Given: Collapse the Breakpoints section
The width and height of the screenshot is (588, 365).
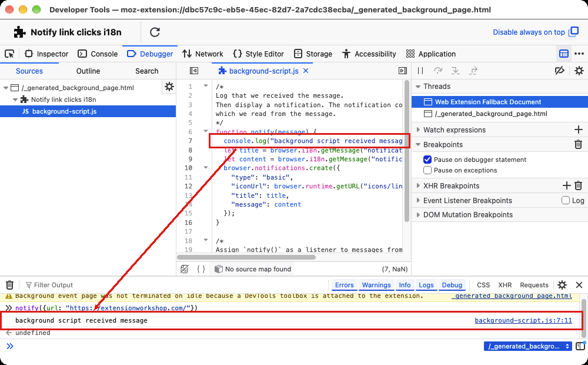Looking at the screenshot, I should (x=417, y=145).
